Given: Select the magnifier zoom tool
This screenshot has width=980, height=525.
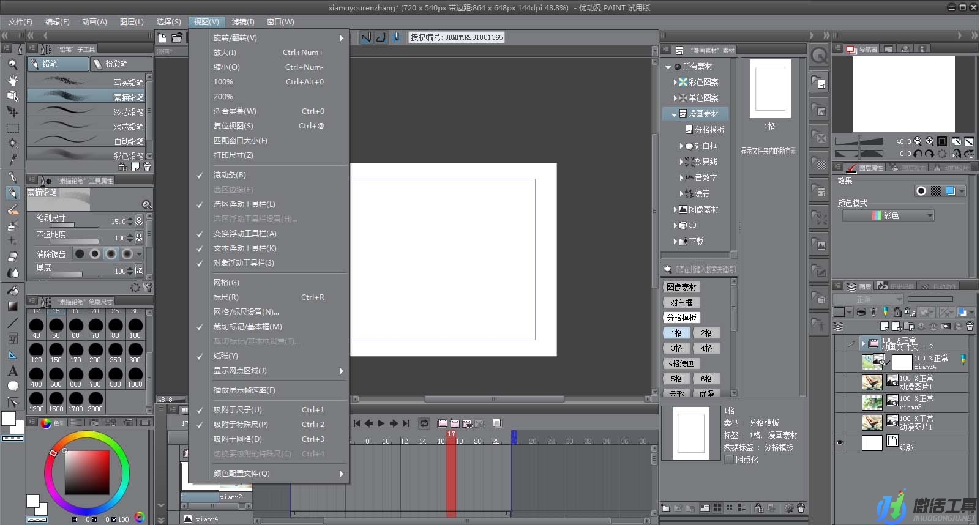Looking at the screenshot, I should coord(12,64).
